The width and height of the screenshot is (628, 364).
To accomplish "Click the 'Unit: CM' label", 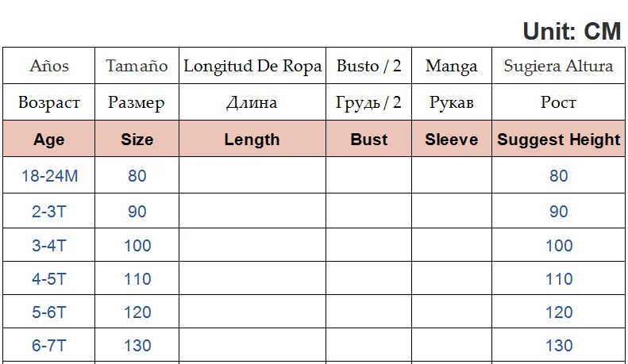I will tap(572, 31).
